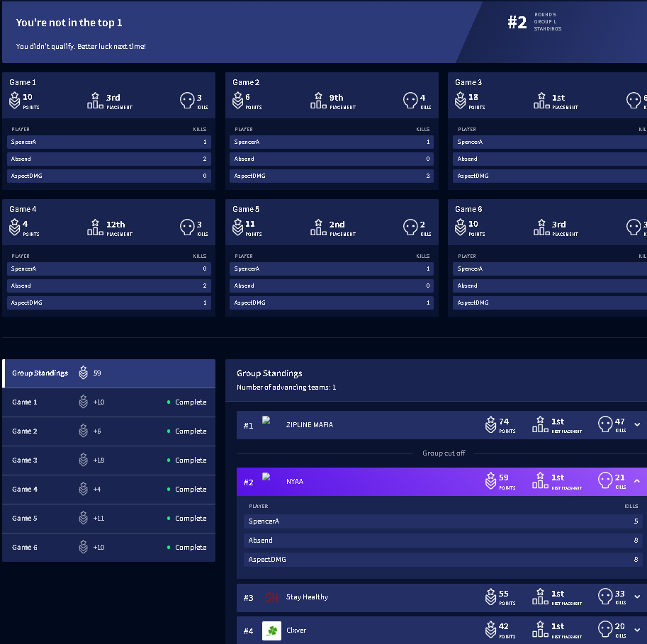Click Game 3 Complete status
This screenshot has height=644, width=647.
187,460
